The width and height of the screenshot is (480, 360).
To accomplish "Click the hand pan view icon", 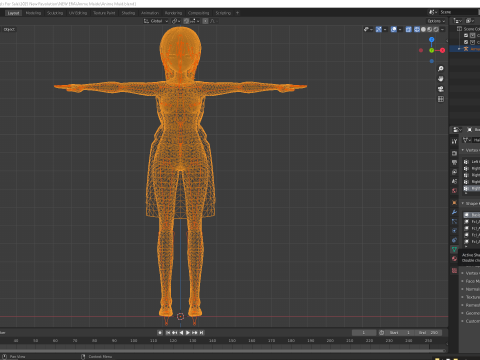I will point(441,79).
